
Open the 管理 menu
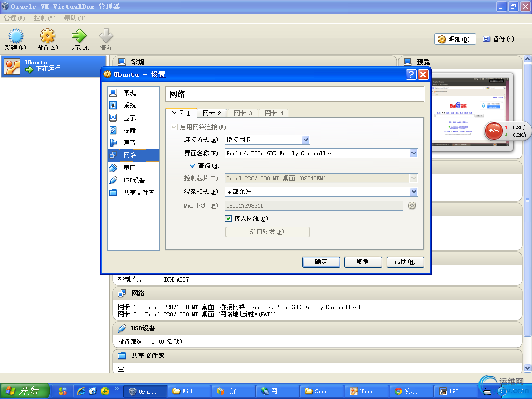point(15,18)
